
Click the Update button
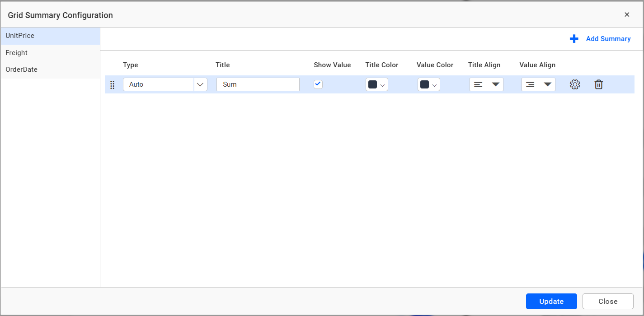[x=551, y=301]
